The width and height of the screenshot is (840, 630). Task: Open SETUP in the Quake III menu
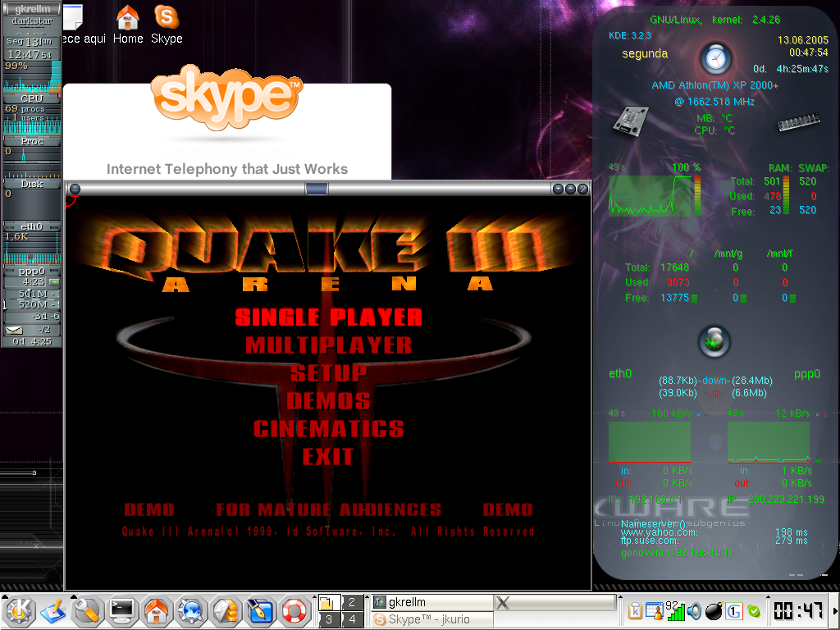tap(328, 373)
